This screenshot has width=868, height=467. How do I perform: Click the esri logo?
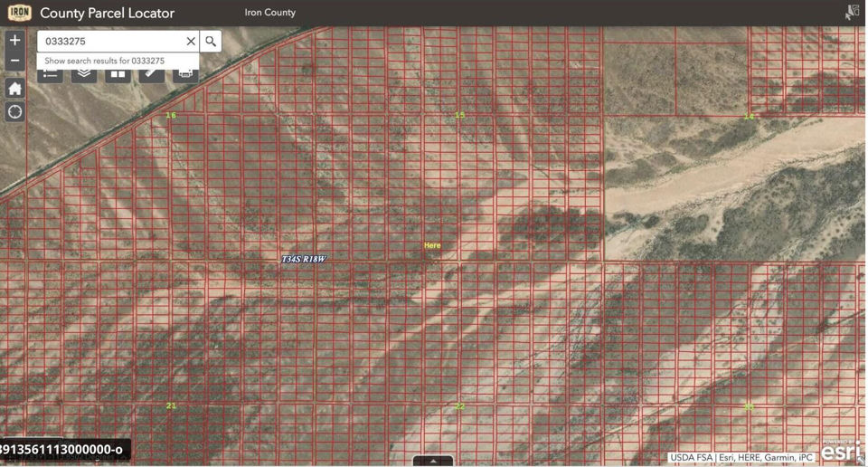pos(839,452)
